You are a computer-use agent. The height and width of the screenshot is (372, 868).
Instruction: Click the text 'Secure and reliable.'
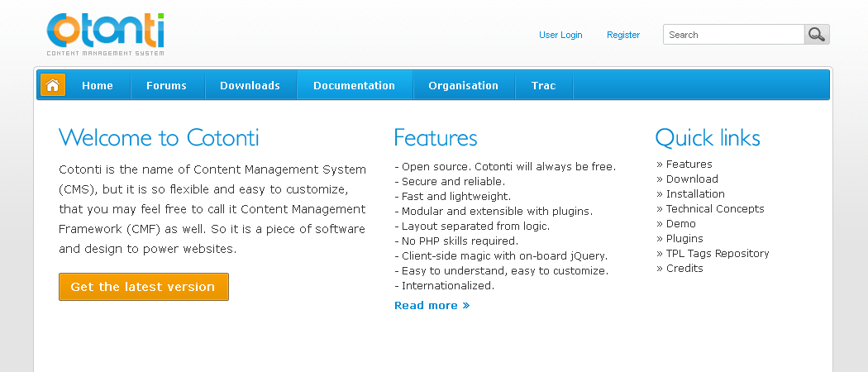[x=453, y=181]
